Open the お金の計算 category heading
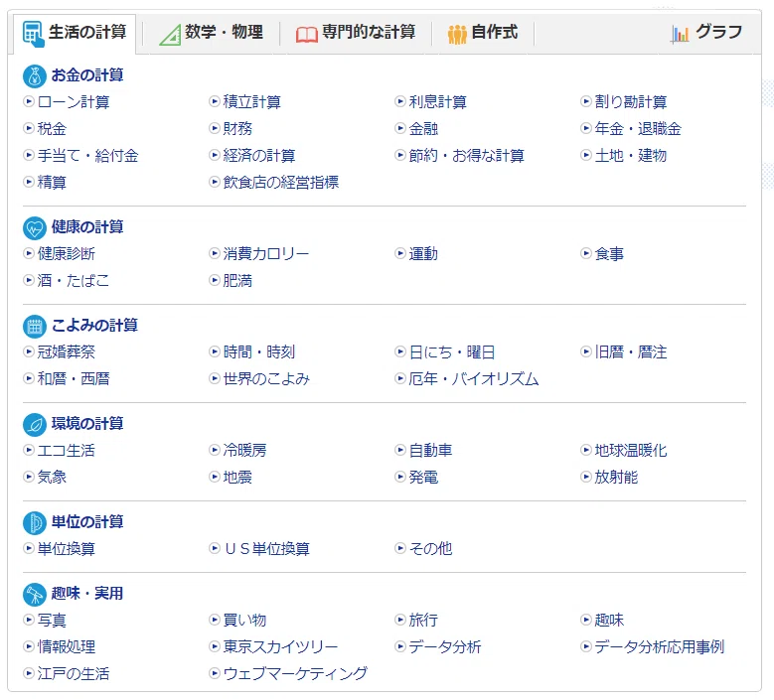 click(87, 75)
